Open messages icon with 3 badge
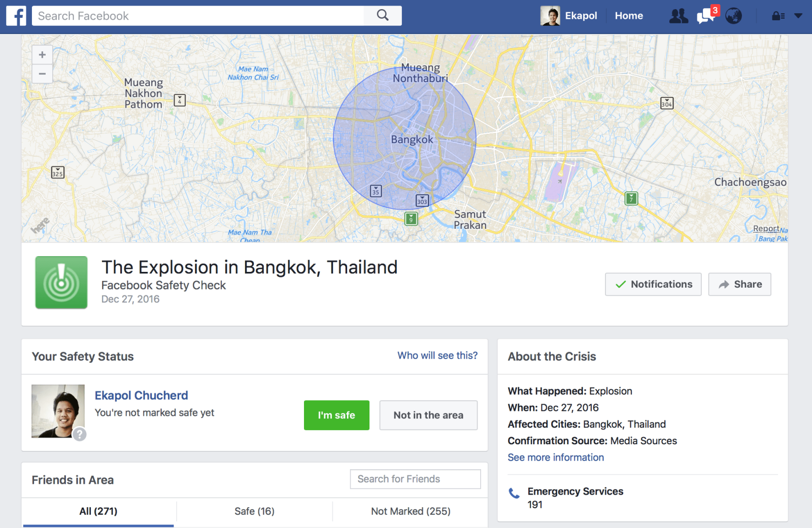812x528 pixels. pyautogui.click(x=706, y=16)
